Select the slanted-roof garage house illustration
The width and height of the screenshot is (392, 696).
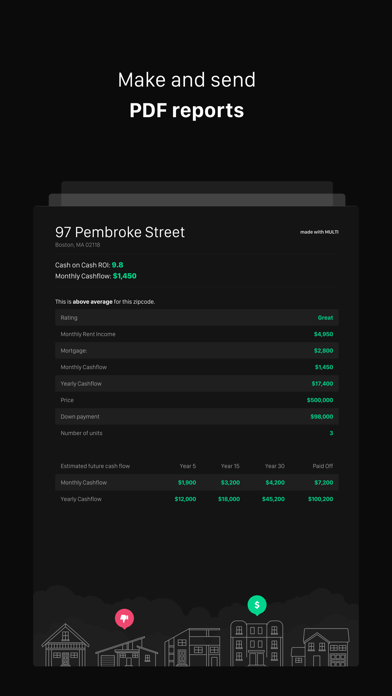coord(127,651)
